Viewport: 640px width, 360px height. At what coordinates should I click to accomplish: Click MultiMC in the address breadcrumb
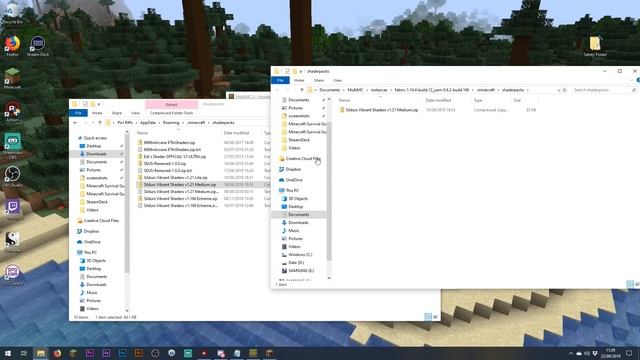tap(355, 90)
